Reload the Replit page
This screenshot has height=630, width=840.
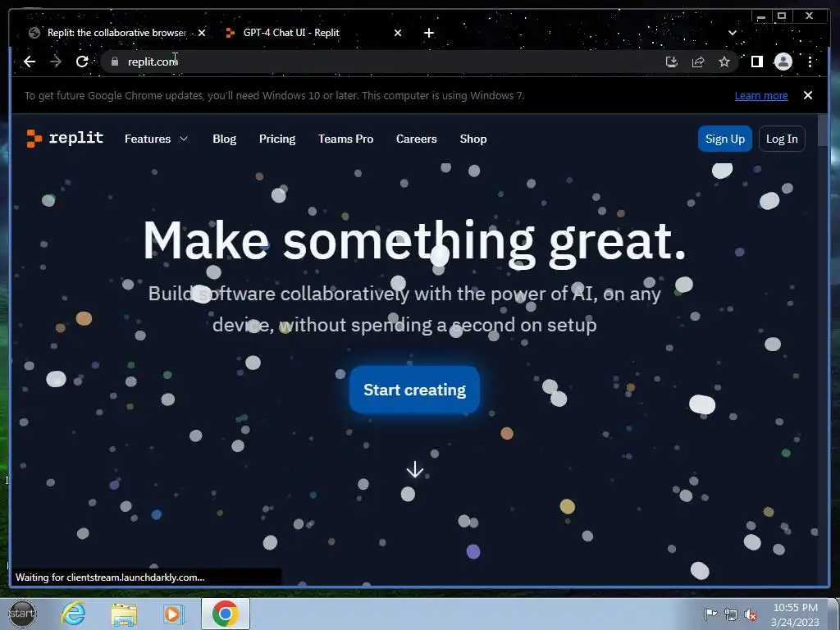point(82,62)
